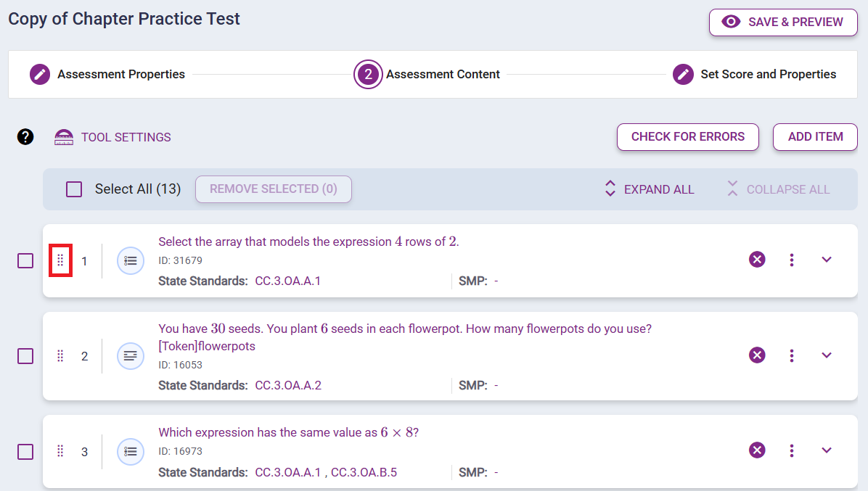Open more options menu for item 3
The width and height of the screenshot is (868, 491).
tap(792, 450)
